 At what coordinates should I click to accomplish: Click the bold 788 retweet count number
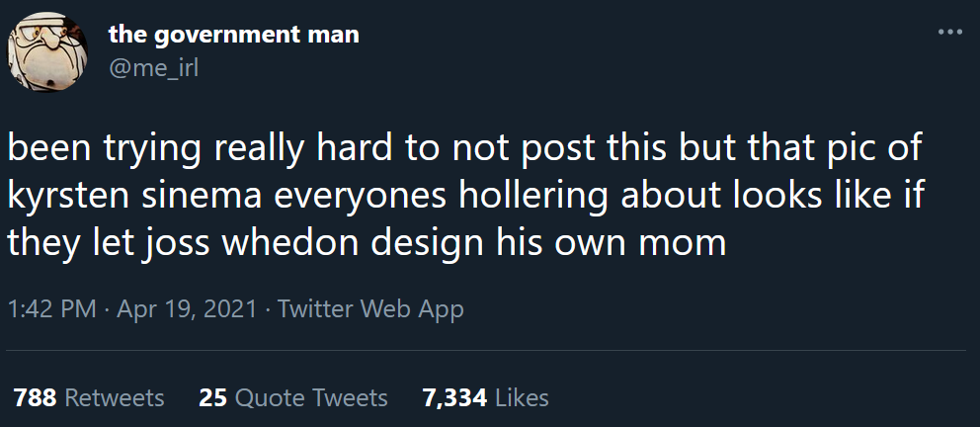35,398
